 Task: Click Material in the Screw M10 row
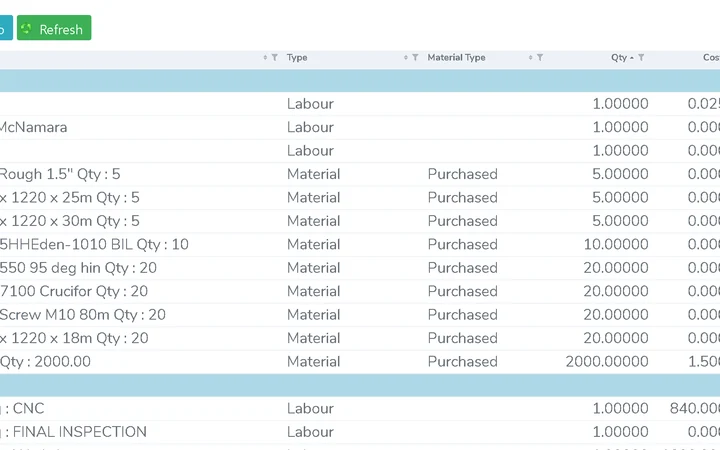coord(314,315)
